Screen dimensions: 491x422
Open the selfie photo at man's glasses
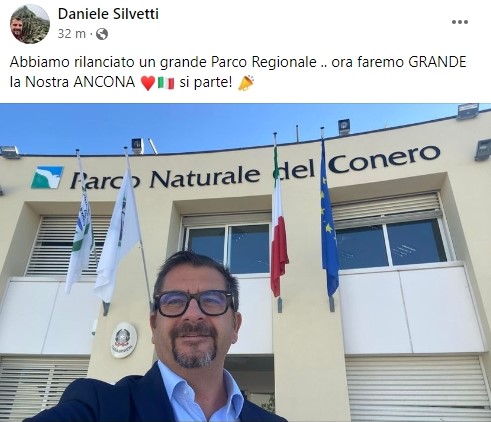(x=196, y=303)
